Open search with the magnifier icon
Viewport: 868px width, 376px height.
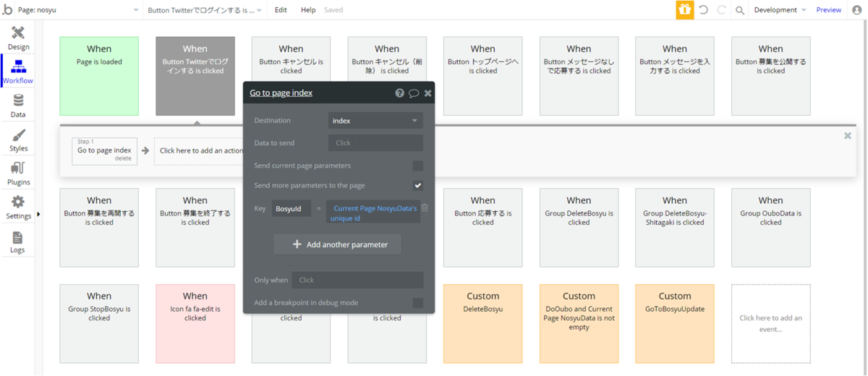[740, 10]
